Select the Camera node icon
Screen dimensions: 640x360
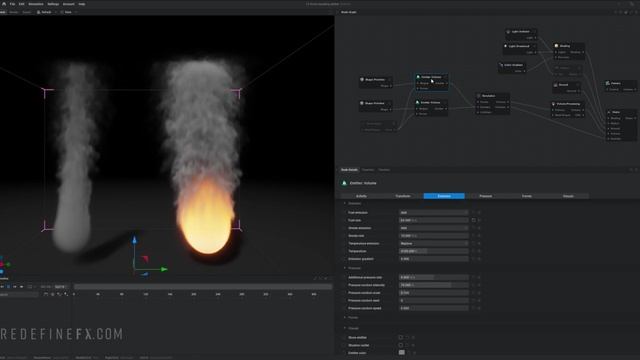point(608,83)
